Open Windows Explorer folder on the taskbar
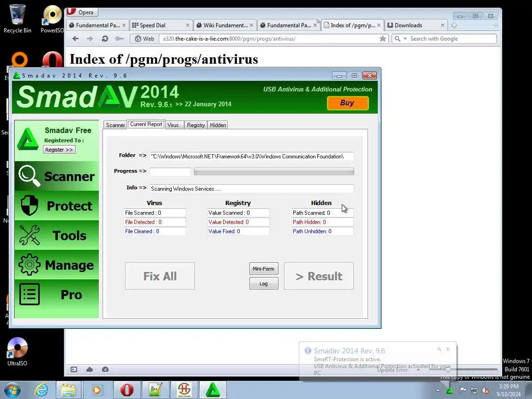 click(68, 390)
